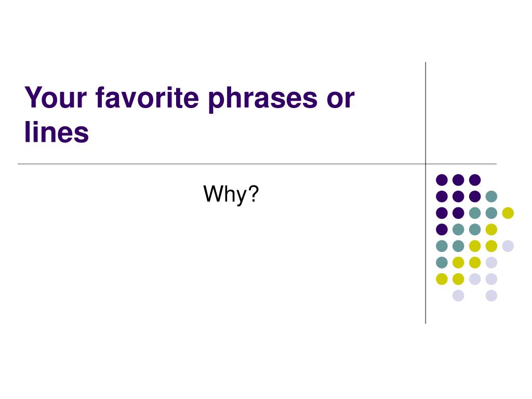The height and width of the screenshot is (399, 532).
Task: Click the lavender dot in the sixth dot row
Action: click(491, 262)
